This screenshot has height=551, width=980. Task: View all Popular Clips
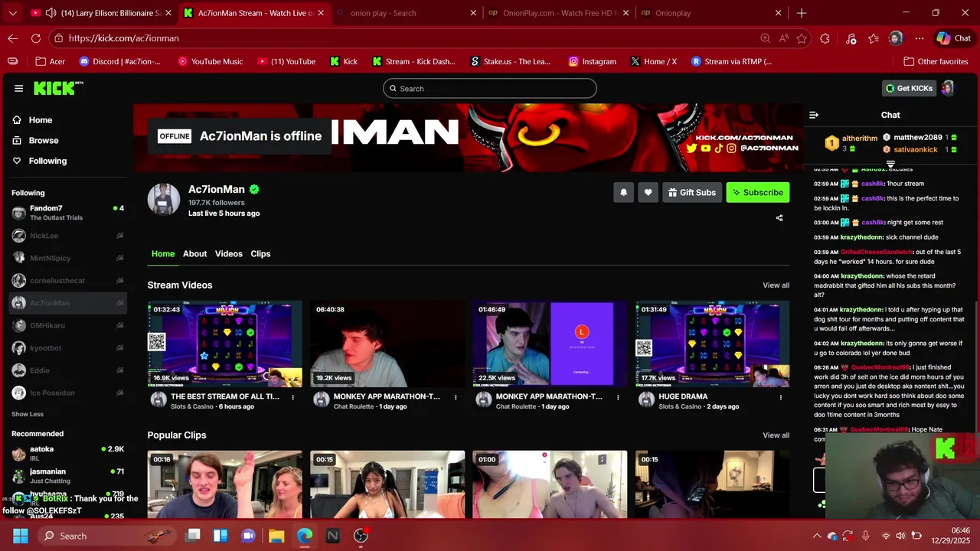(x=776, y=435)
